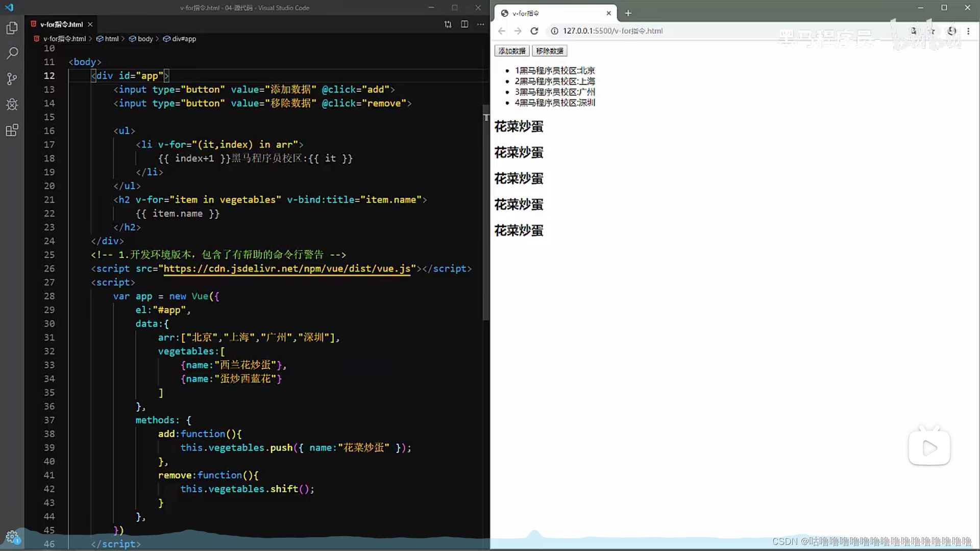Reload the page in Chrome
980x551 pixels.
(x=534, y=31)
